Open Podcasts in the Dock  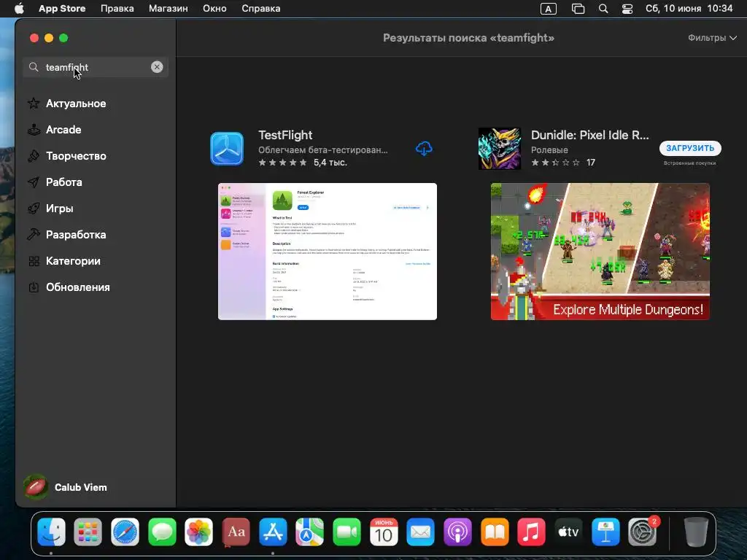(x=457, y=532)
